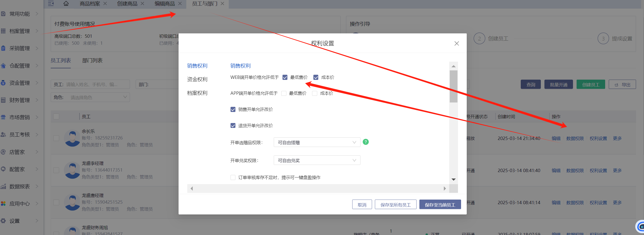Viewport: 644px width, 235px height.
Task: Open 仓配管理 in the sidebar
Action: [20, 66]
